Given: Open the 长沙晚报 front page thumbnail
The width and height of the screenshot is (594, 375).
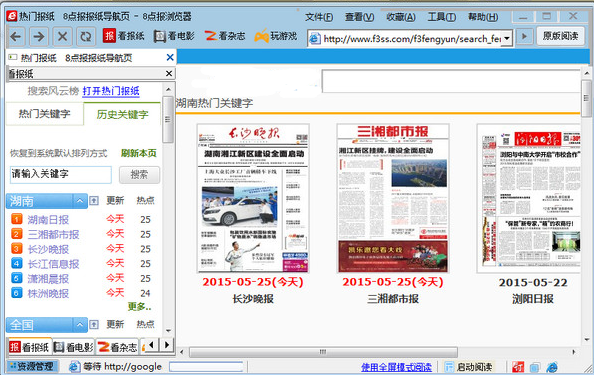Looking at the screenshot, I should click(253, 198).
